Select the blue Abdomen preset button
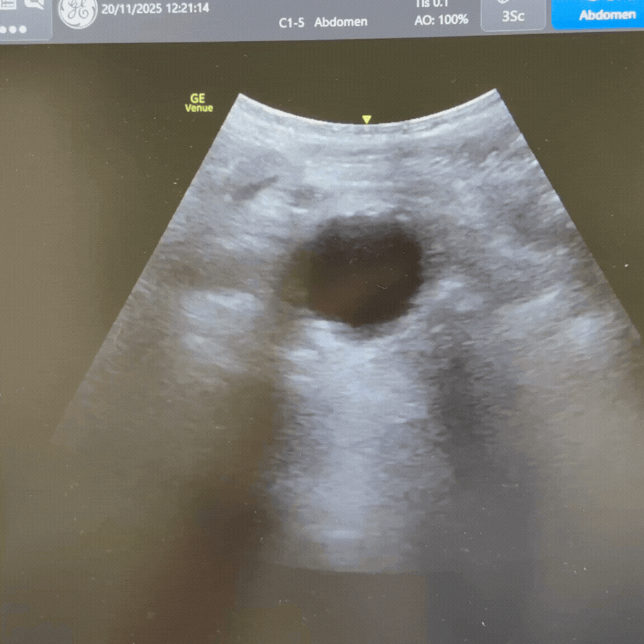Screen dimensions: 644x644 [597, 14]
